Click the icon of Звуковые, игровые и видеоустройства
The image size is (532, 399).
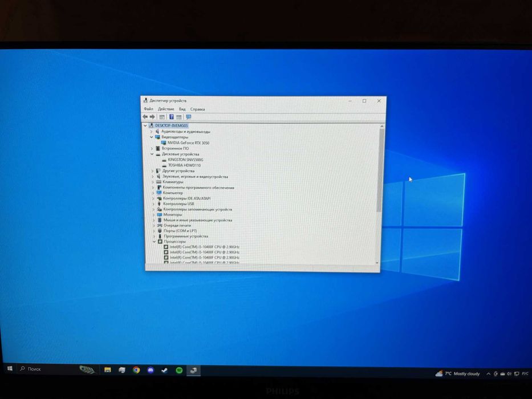click(159, 177)
